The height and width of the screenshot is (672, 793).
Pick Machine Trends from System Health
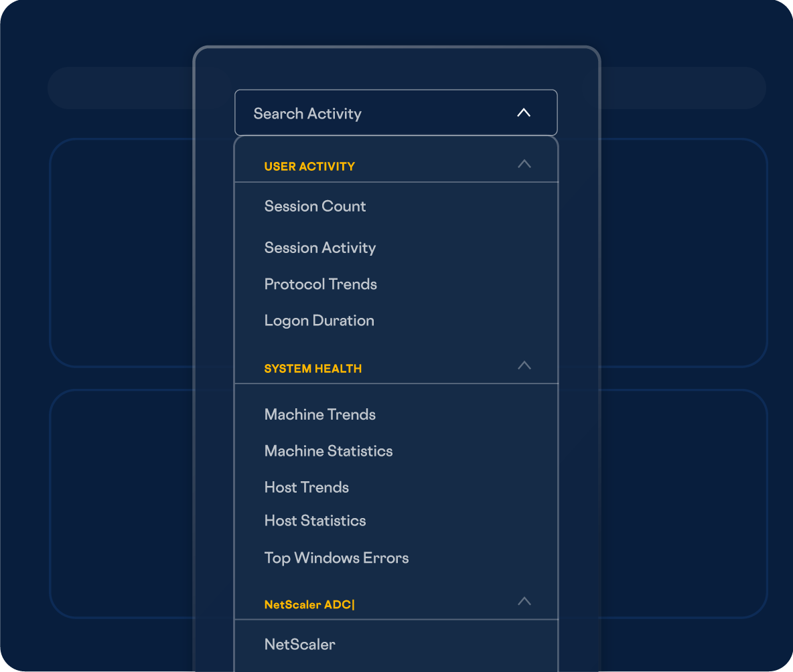click(319, 414)
